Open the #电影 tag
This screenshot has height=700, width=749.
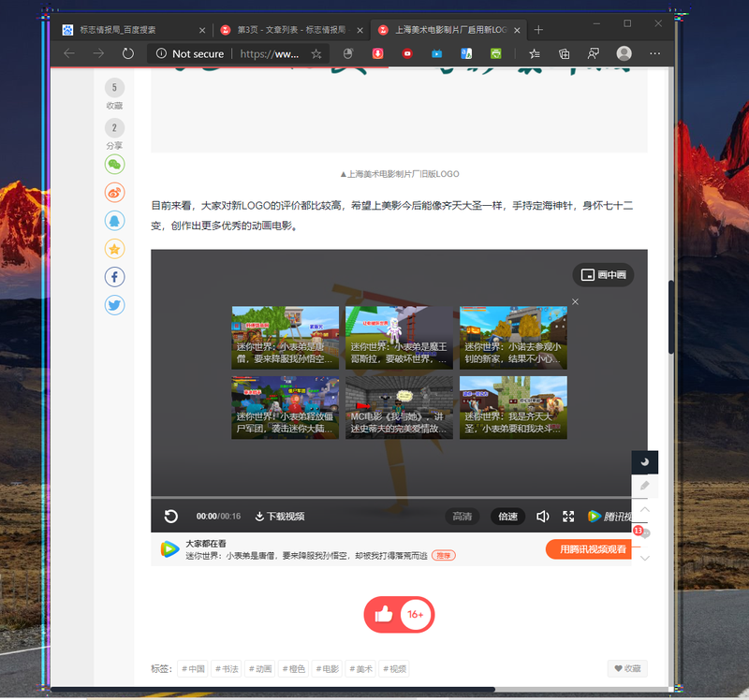pyautogui.click(x=327, y=668)
